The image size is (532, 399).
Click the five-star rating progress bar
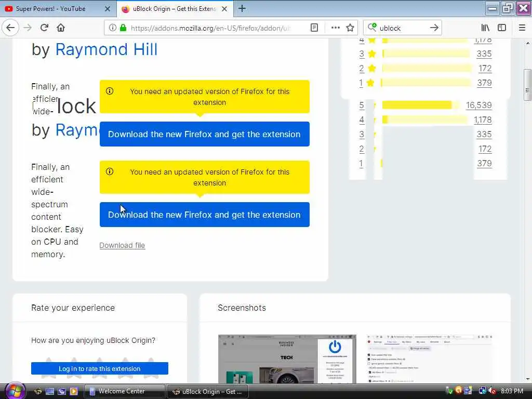click(420, 105)
